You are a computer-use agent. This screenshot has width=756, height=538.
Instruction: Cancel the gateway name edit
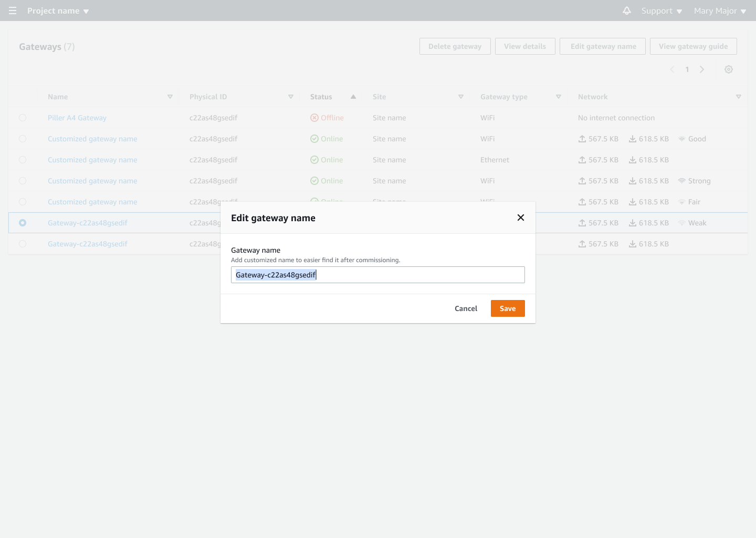coord(466,308)
